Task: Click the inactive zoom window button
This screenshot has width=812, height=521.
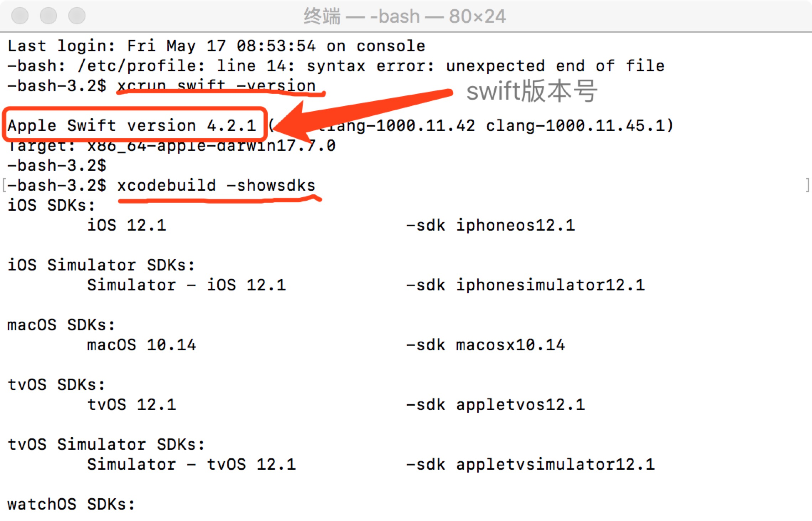Action: (77, 16)
